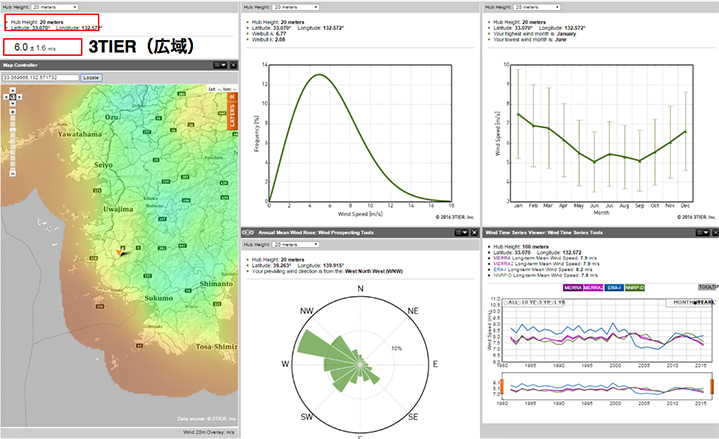Toggle the MERRA dataset legend button
Image resolution: width=719 pixels, height=439 pixels.
[x=573, y=288]
